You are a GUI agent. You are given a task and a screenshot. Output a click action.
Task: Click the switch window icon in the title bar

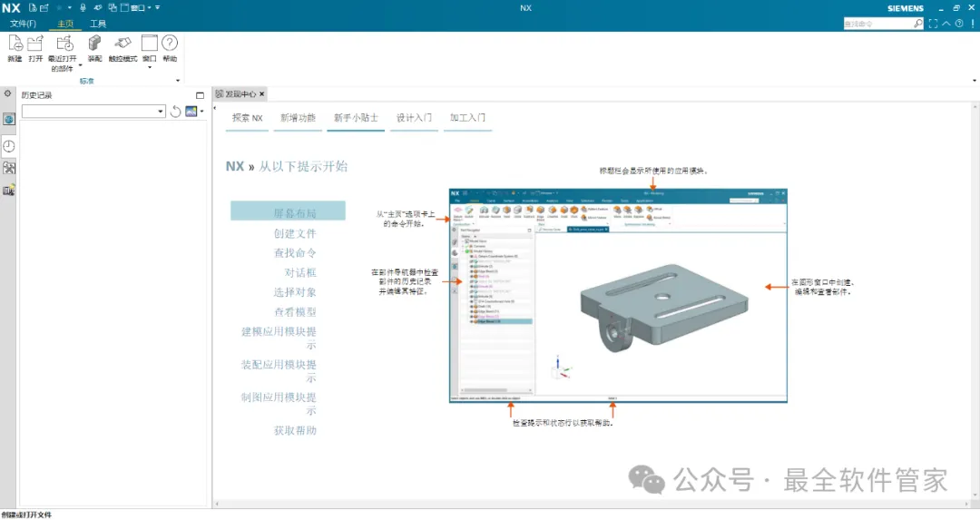(x=113, y=7)
